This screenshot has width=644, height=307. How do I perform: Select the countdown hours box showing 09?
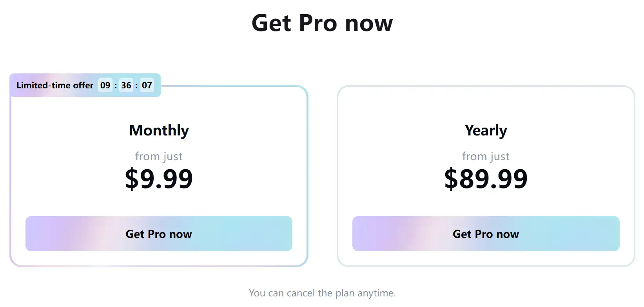[x=105, y=85]
